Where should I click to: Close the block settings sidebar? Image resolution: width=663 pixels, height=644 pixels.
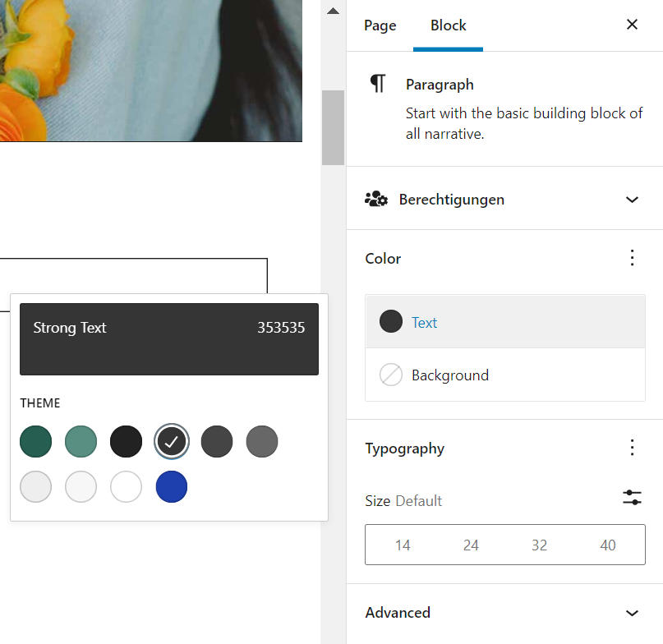[632, 25]
